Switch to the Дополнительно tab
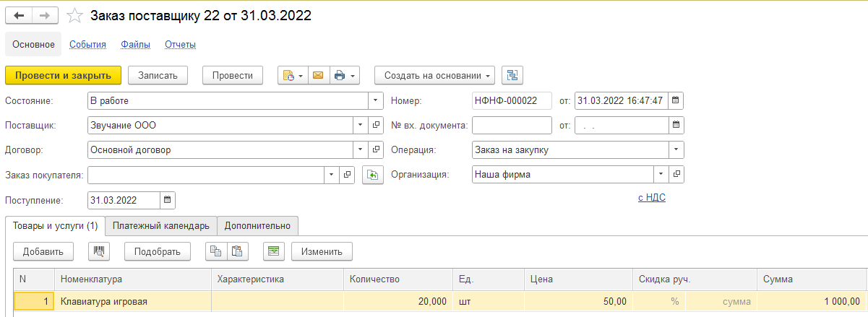This screenshot has height=317, width=868. tap(257, 226)
